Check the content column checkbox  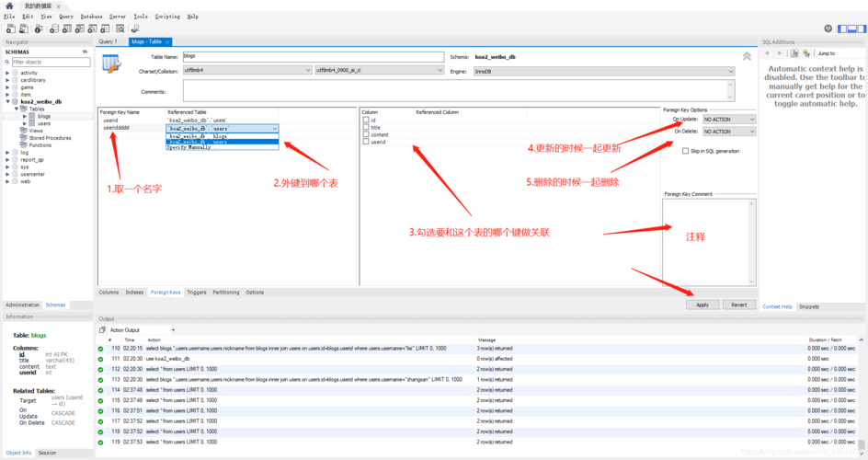366,134
